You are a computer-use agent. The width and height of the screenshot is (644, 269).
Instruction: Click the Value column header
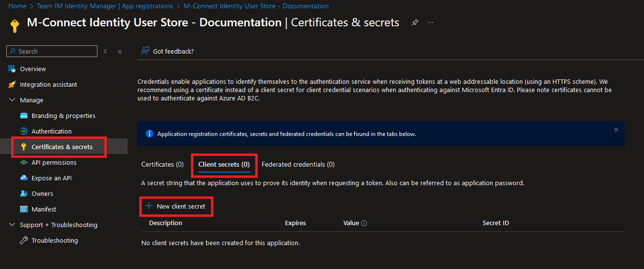351,223
